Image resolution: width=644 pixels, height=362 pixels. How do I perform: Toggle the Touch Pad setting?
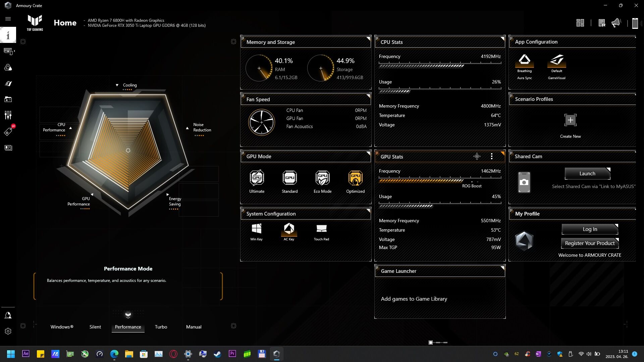point(321,232)
